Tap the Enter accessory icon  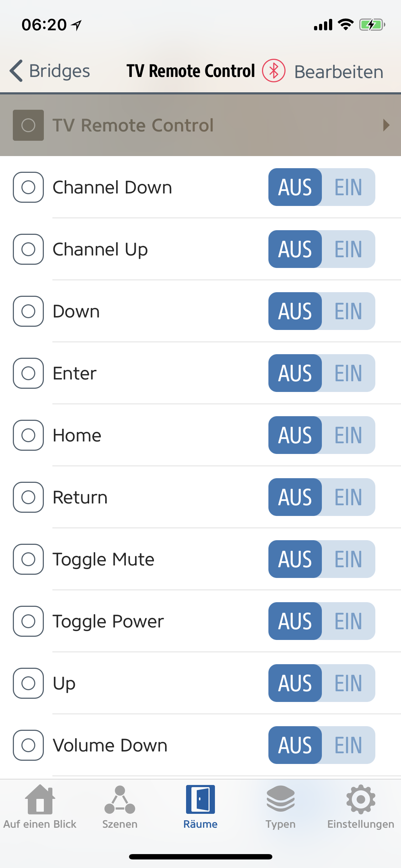28,373
